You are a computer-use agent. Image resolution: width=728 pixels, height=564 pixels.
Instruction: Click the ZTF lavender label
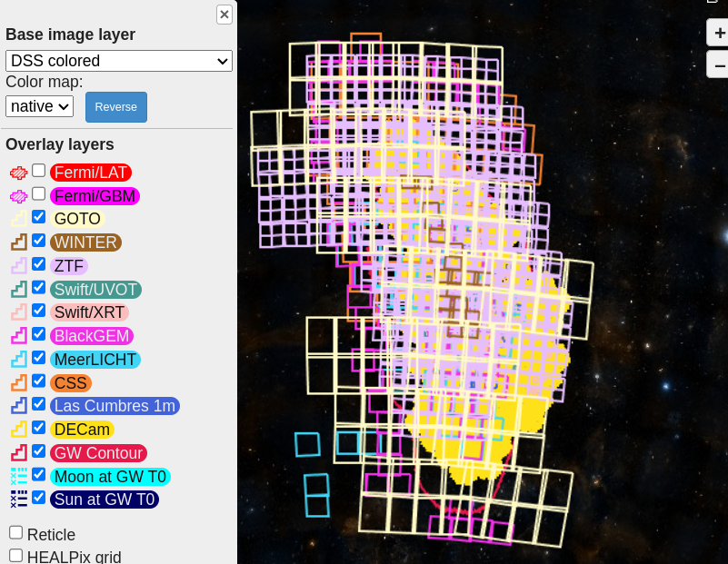click(x=69, y=266)
